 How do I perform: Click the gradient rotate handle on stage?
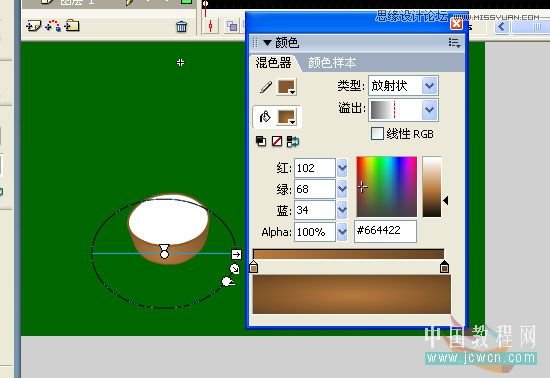228,282
